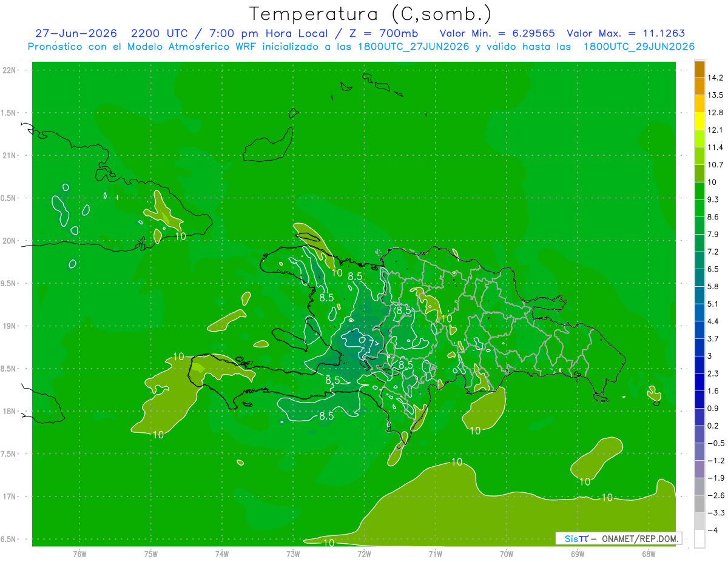The width and height of the screenshot is (728, 562).
Task: Pick the orange swatch between 13.5 and 14.2
Action: click(x=699, y=87)
